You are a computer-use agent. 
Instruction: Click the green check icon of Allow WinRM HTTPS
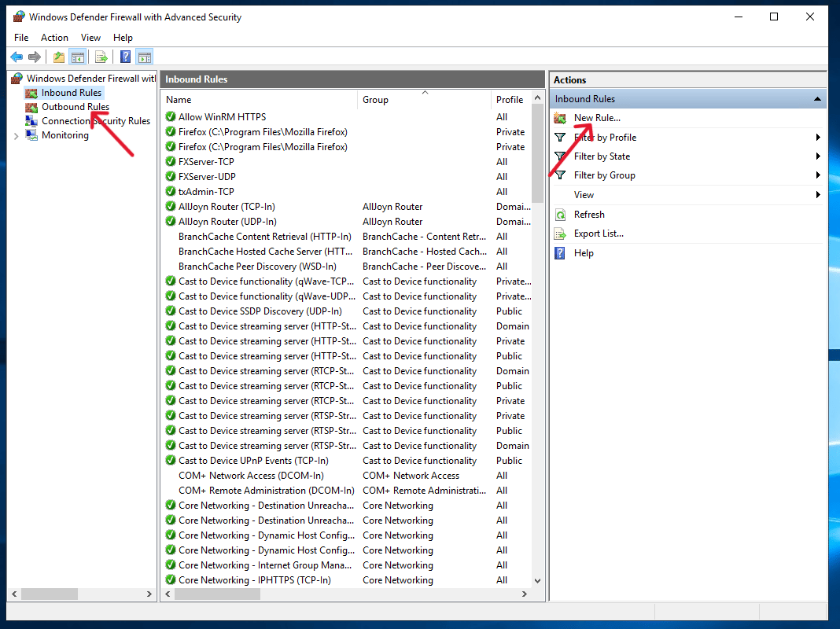pos(171,116)
